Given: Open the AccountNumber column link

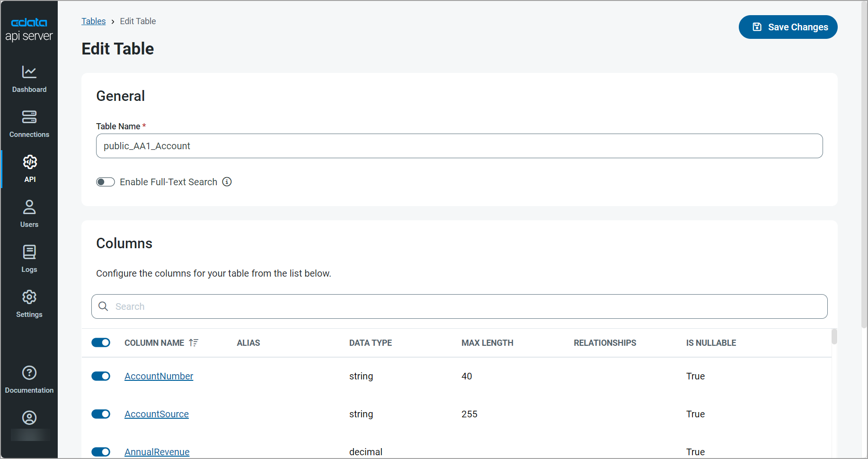Looking at the screenshot, I should click(x=159, y=376).
